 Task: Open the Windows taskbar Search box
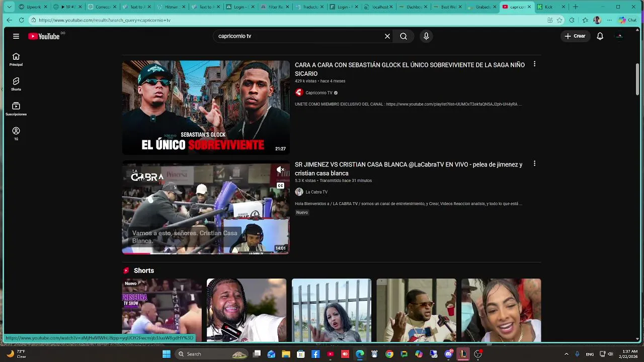(x=211, y=354)
